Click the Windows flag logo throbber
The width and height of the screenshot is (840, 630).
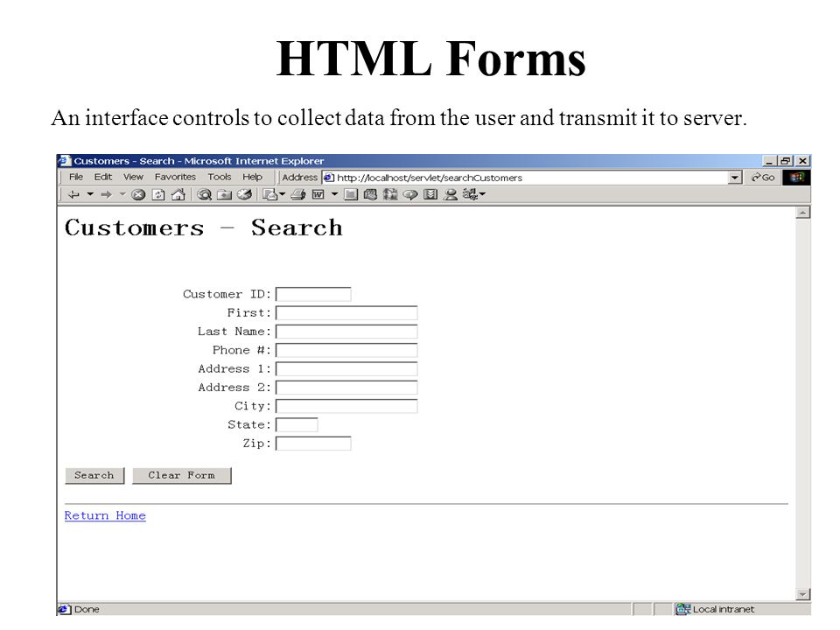(796, 178)
